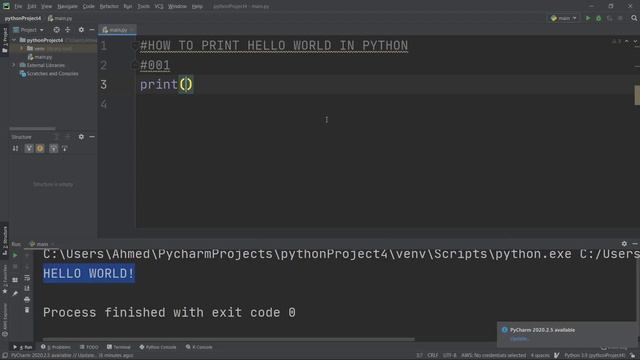Click the print icon in Run console
Screen dimensions: 640x360
pyautogui.click(x=27, y=299)
